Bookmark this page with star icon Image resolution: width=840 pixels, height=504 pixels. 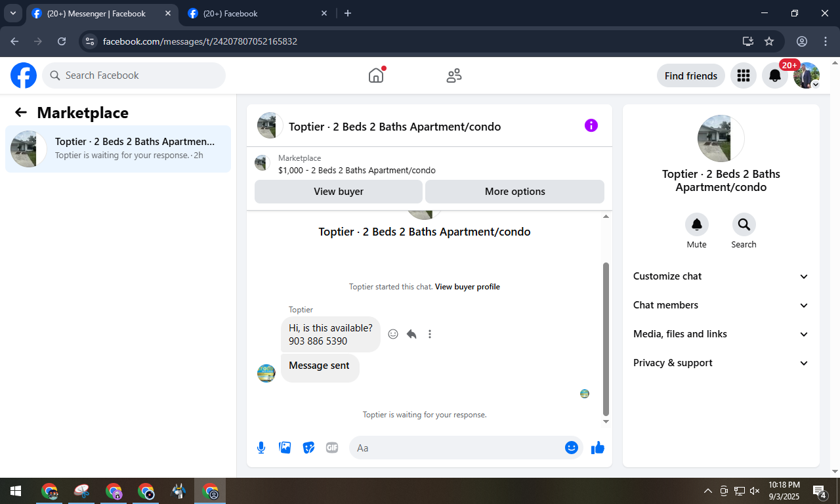pos(769,41)
